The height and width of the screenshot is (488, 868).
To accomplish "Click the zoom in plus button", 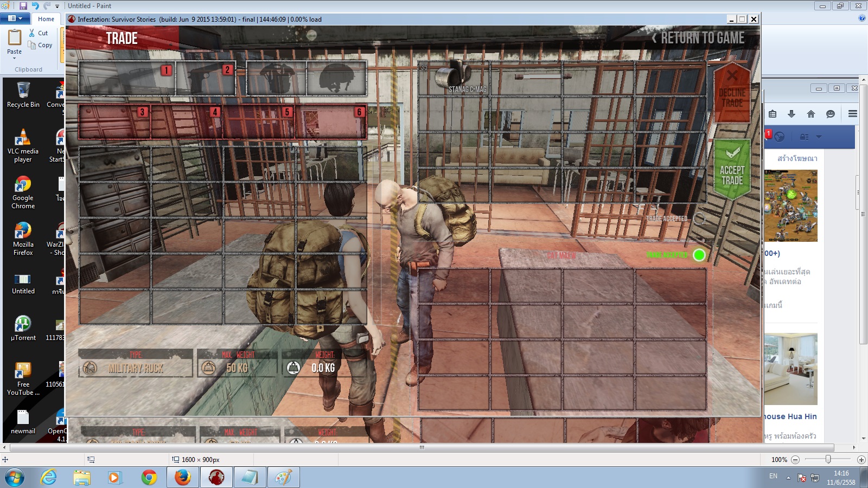I will pyautogui.click(x=861, y=460).
